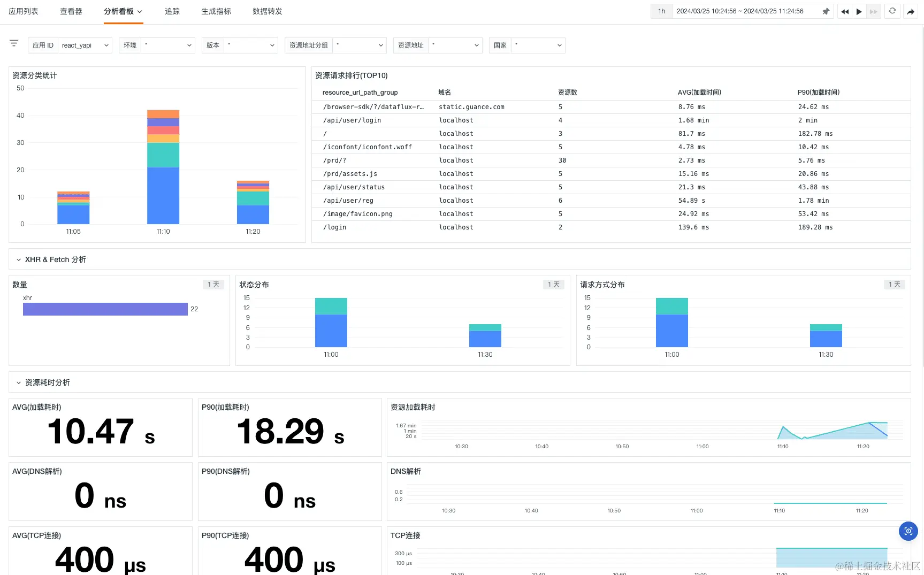
Task: Click the /api/user/login table row
Action: (x=611, y=120)
